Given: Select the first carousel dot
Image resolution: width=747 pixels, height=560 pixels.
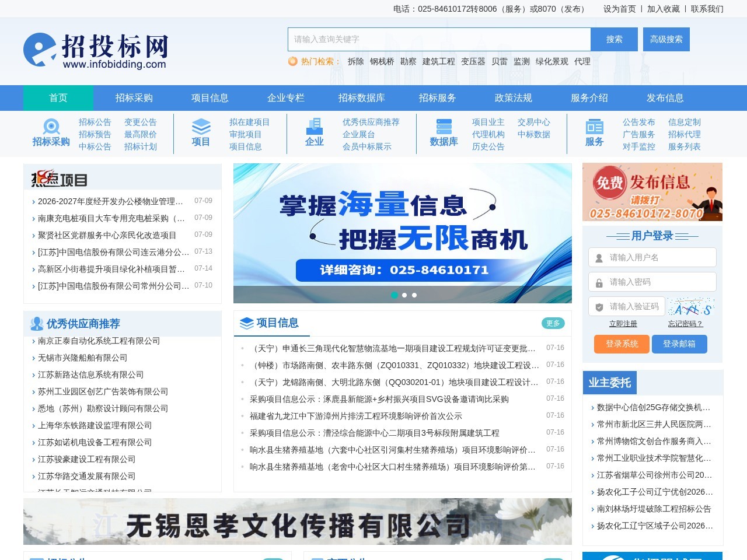Looking at the screenshot, I should tap(395, 295).
